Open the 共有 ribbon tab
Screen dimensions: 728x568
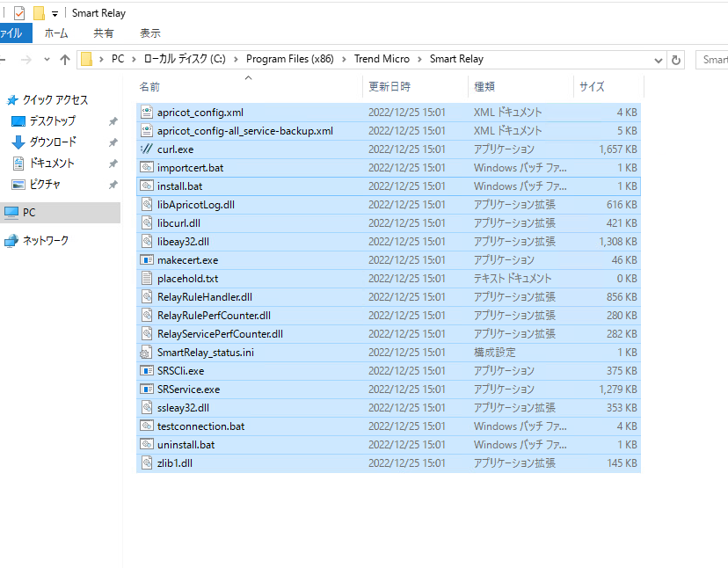pyautogui.click(x=104, y=33)
